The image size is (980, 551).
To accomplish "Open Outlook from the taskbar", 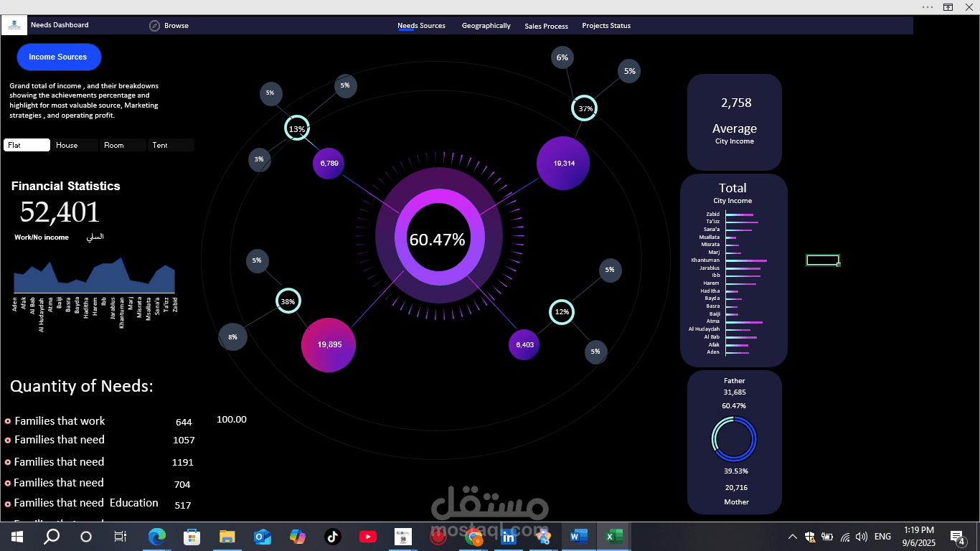I will click(x=262, y=536).
